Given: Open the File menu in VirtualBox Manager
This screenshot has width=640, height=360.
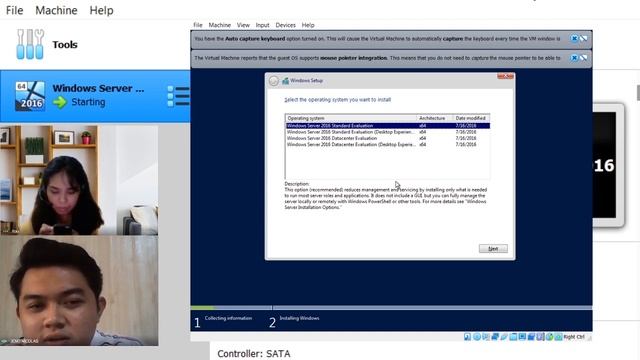Looking at the screenshot, I should (15, 10).
